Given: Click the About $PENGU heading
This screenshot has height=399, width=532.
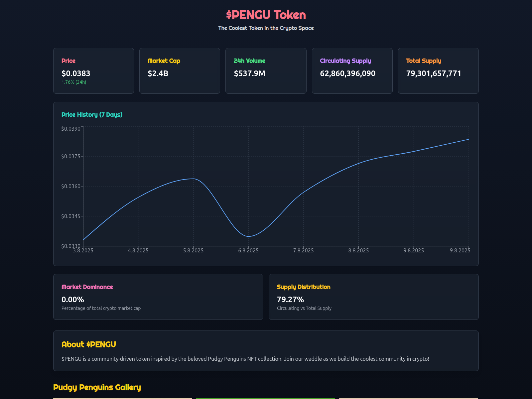Looking at the screenshot, I should [x=89, y=344].
